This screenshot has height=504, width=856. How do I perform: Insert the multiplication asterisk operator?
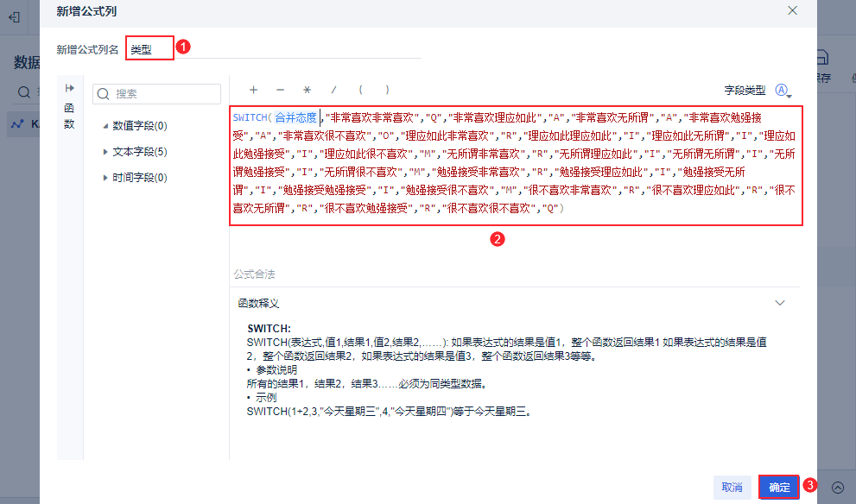307,90
